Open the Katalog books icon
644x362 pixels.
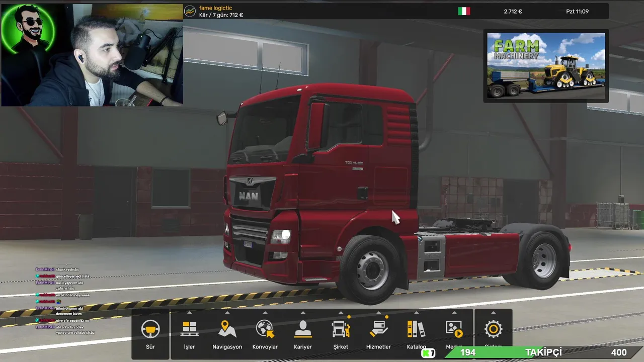point(416,329)
